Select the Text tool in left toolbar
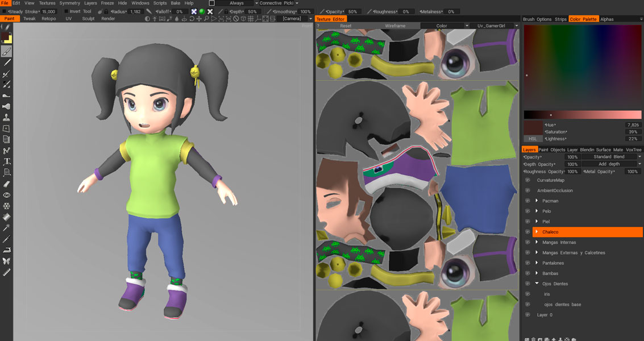 [7, 161]
